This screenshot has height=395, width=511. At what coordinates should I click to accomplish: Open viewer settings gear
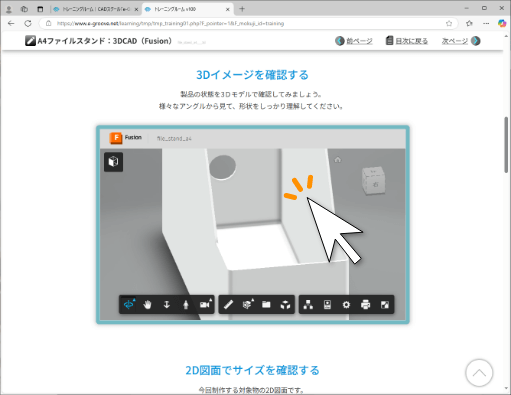pyautogui.click(x=346, y=304)
